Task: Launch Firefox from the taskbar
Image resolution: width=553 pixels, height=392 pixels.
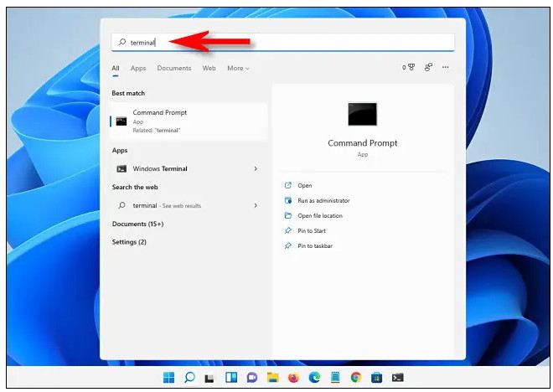Action: click(293, 377)
